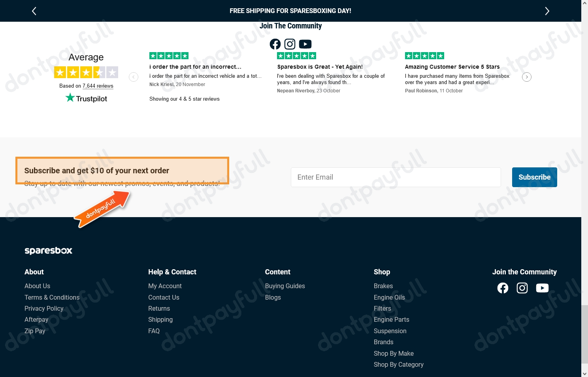Screen dimensions: 588x377
Task: Open the 7,644 reviews link
Action: click(x=98, y=86)
